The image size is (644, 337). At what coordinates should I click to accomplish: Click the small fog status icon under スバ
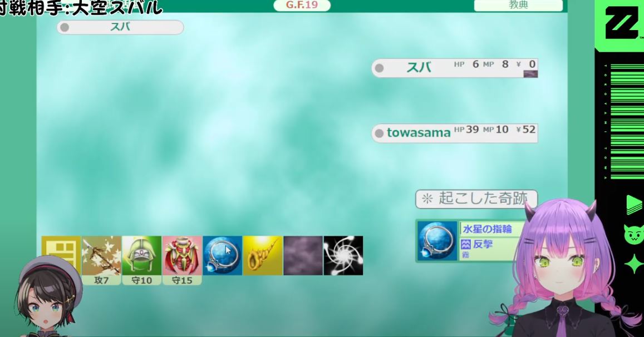[530, 74]
